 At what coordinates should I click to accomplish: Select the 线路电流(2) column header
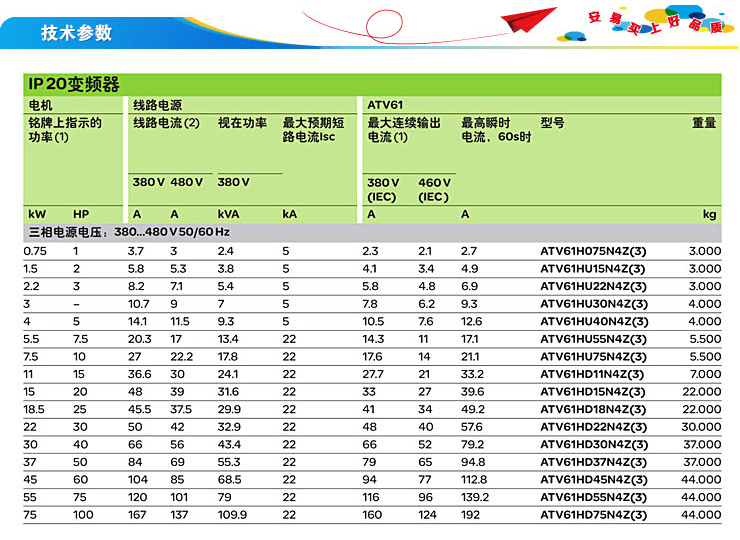point(166,123)
